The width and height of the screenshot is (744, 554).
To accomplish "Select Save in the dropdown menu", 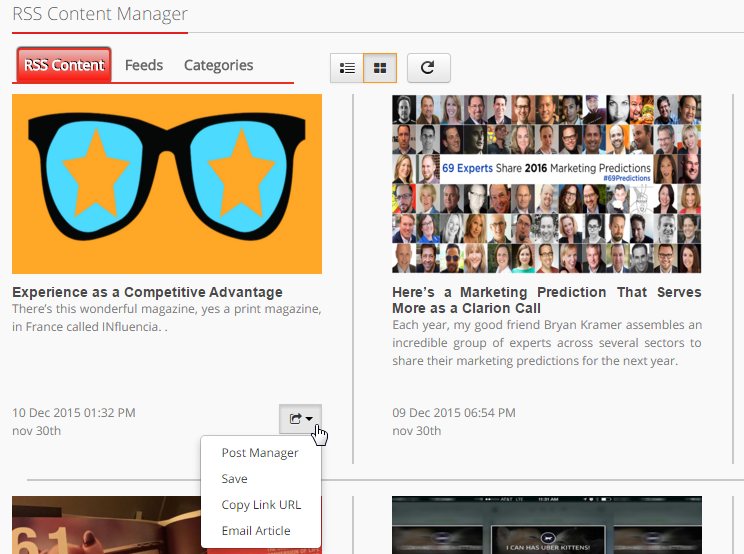I will click(x=235, y=479).
